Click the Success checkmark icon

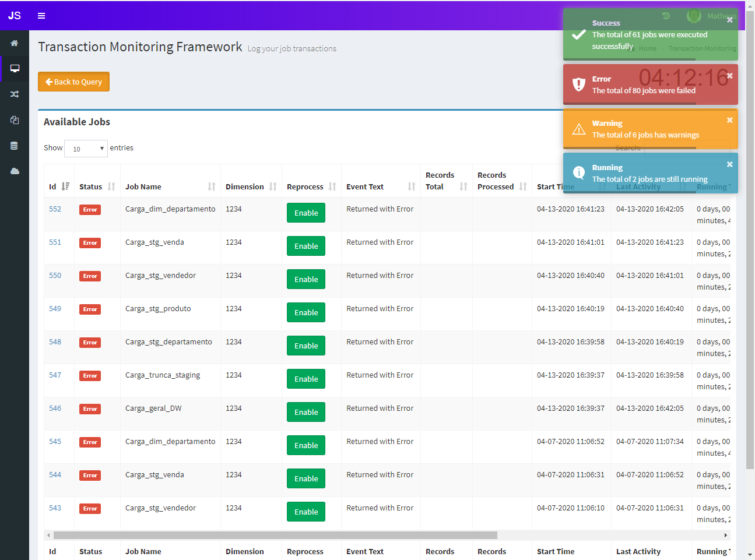[578, 34]
